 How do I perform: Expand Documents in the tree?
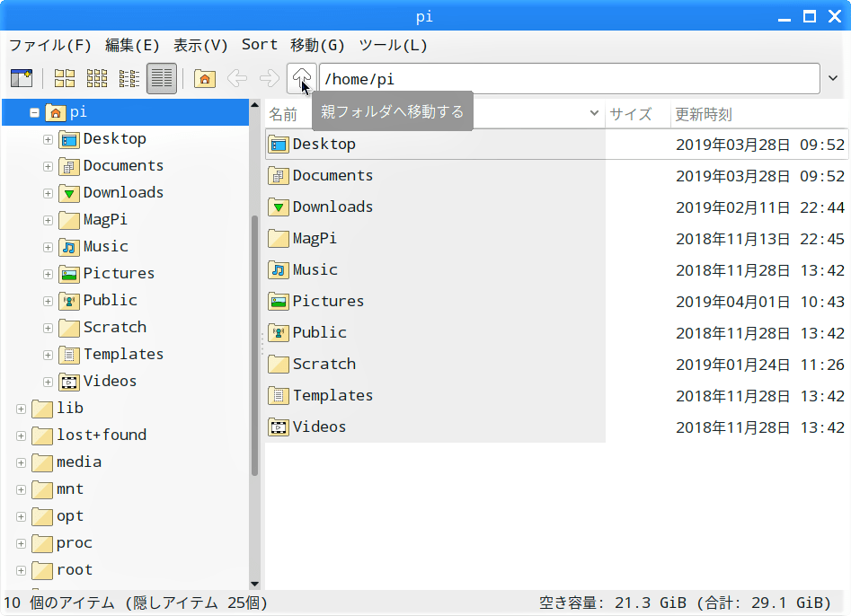(x=48, y=166)
